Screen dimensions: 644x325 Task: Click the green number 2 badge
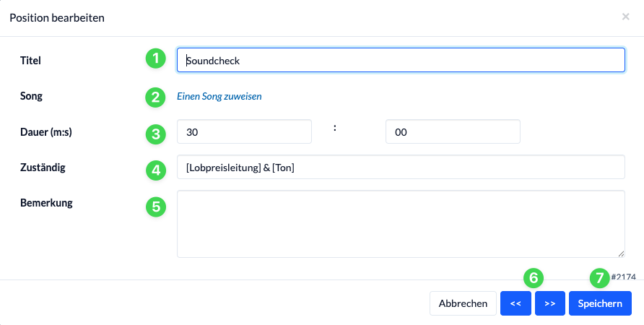(156, 97)
